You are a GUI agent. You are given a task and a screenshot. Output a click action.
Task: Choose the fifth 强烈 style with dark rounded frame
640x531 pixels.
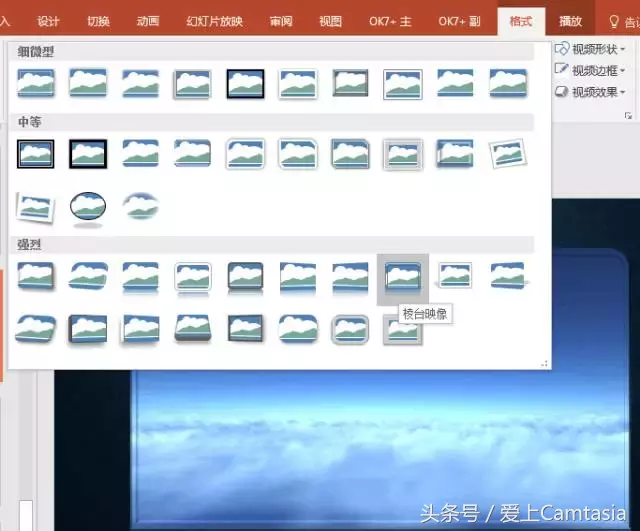point(245,278)
